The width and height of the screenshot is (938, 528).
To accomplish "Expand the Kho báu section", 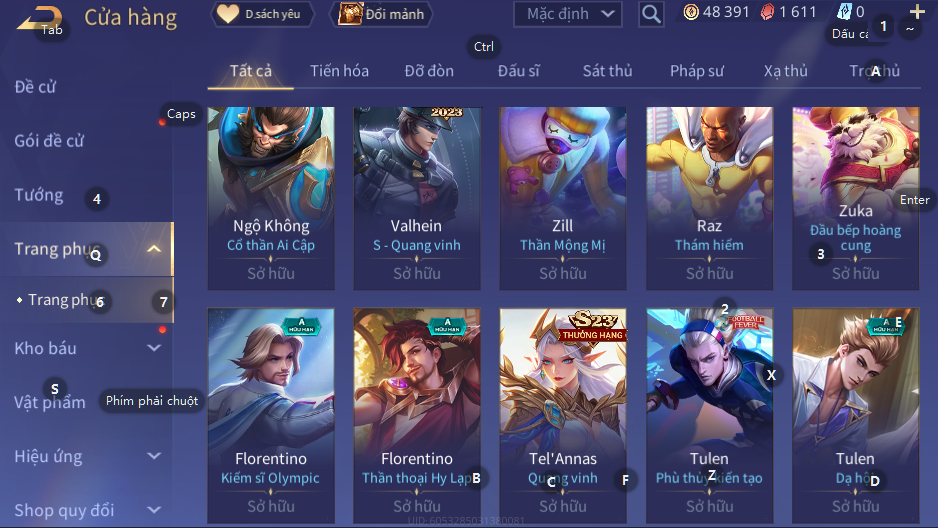I will click(x=154, y=348).
